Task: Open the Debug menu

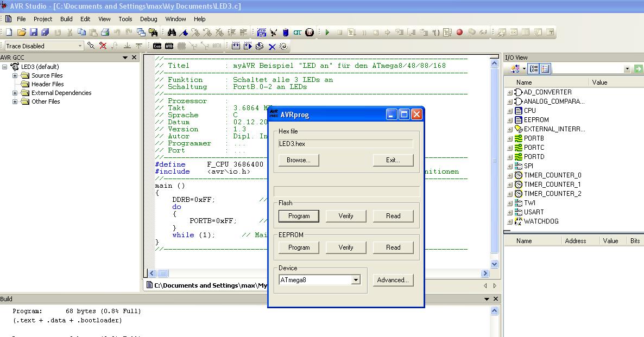Action: pyautogui.click(x=149, y=19)
